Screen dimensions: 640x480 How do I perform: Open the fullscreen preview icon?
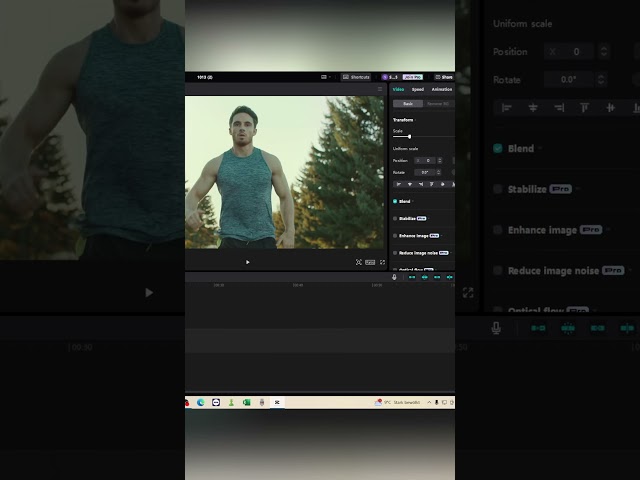[382, 262]
